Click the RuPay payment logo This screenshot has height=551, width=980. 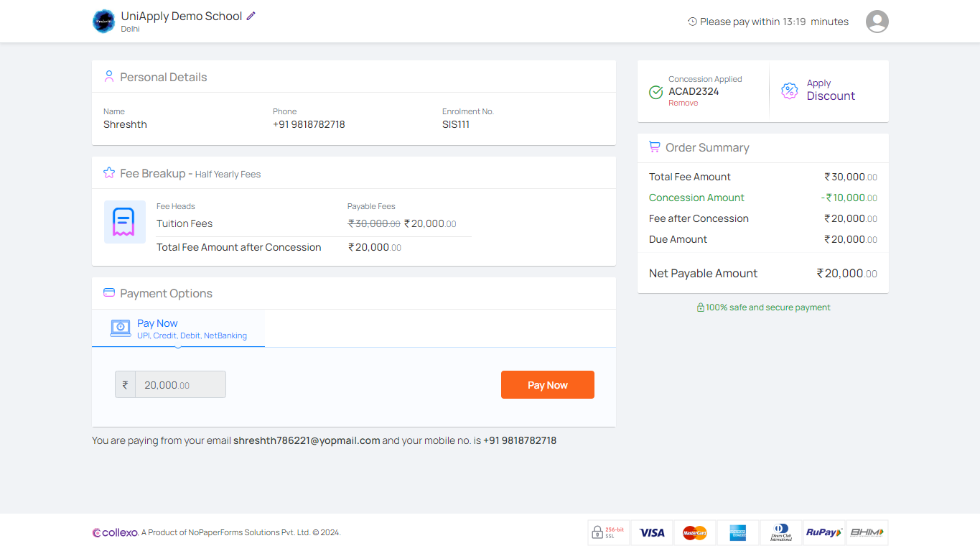823,533
